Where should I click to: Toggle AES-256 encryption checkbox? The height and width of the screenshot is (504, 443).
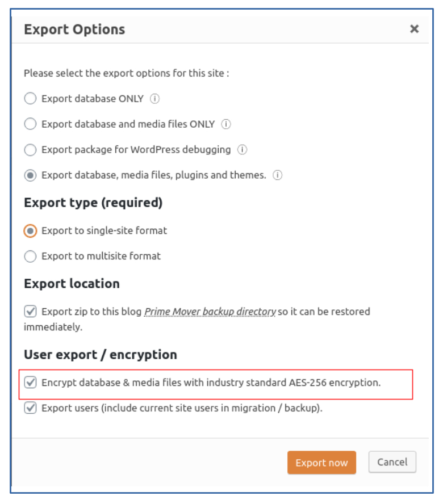(x=30, y=382)
